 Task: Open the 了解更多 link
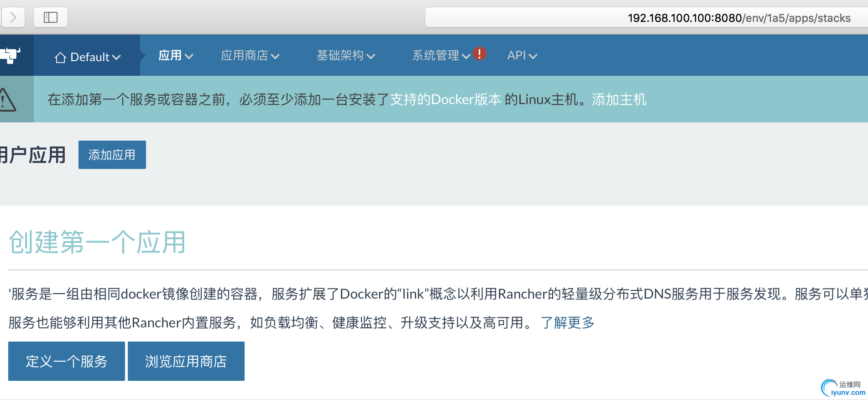(x=568, y=323)
